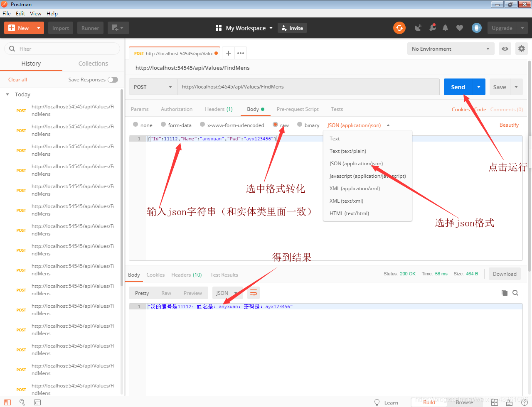Click the sync status icon
This screenshot has width=532, height=407.
pyautogui.click(x=399, y=28)
